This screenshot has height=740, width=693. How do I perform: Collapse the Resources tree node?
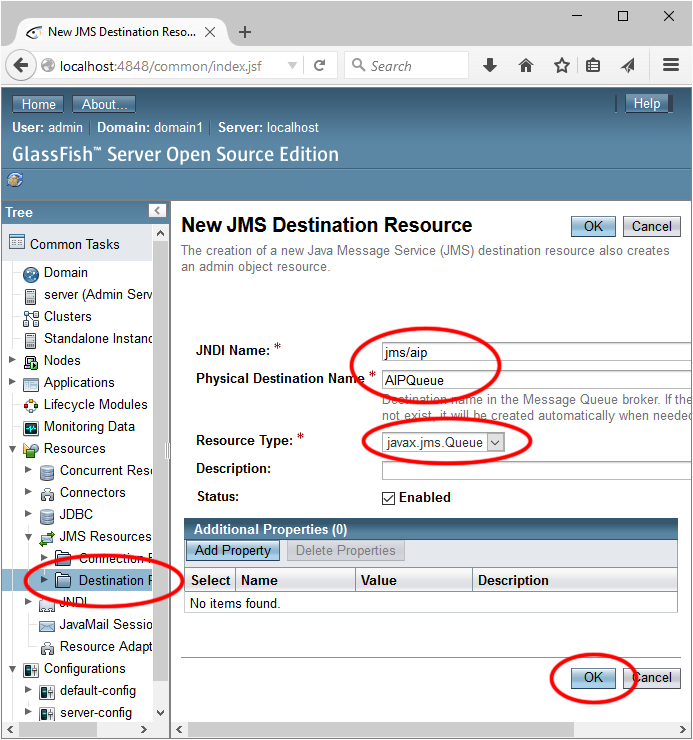coord(13,449)
